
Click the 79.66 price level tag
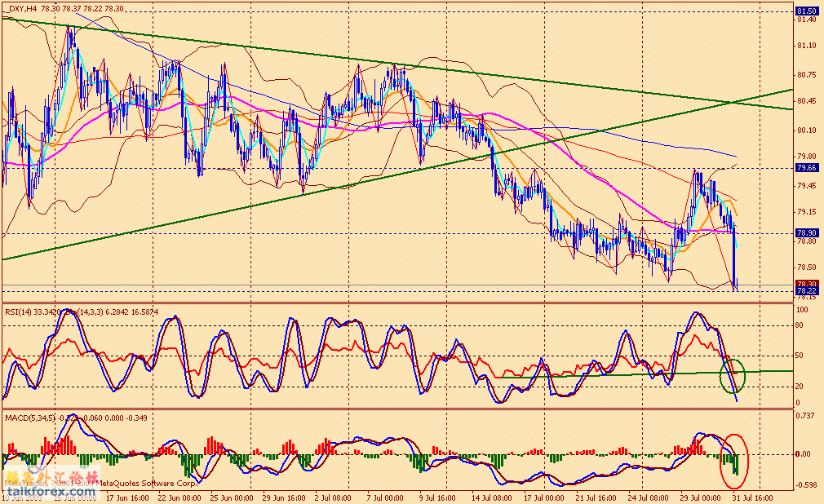(x=806, y=168)
